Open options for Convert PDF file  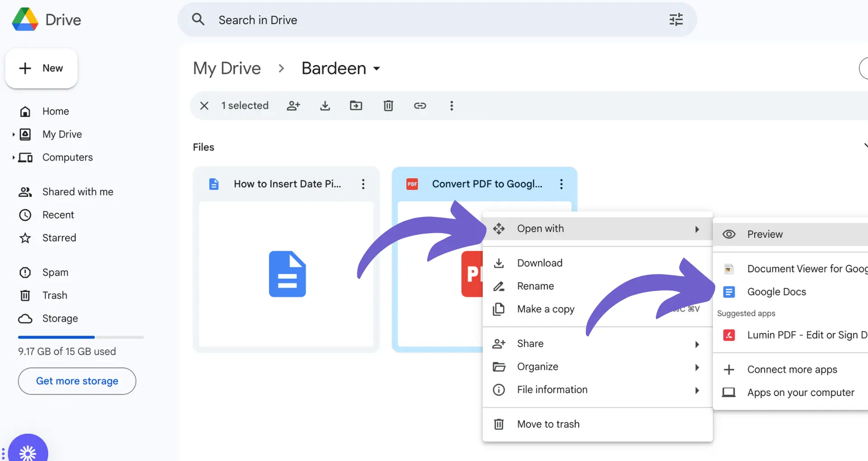tap(561, 184)
